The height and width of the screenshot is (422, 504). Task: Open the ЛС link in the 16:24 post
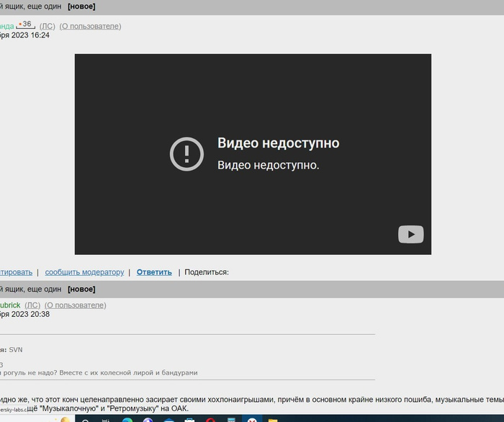(47, 26)
